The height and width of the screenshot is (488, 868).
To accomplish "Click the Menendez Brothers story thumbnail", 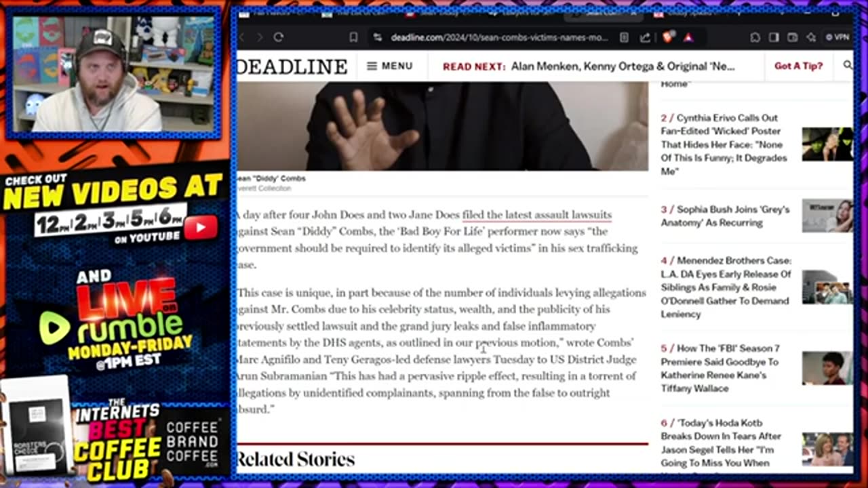I will point(827,287).
